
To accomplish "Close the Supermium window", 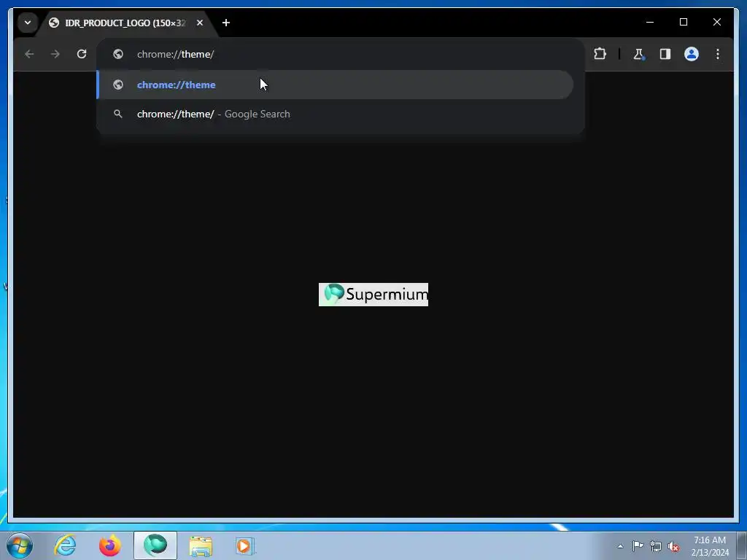I will pyautogui.click(x=716, y=22).
